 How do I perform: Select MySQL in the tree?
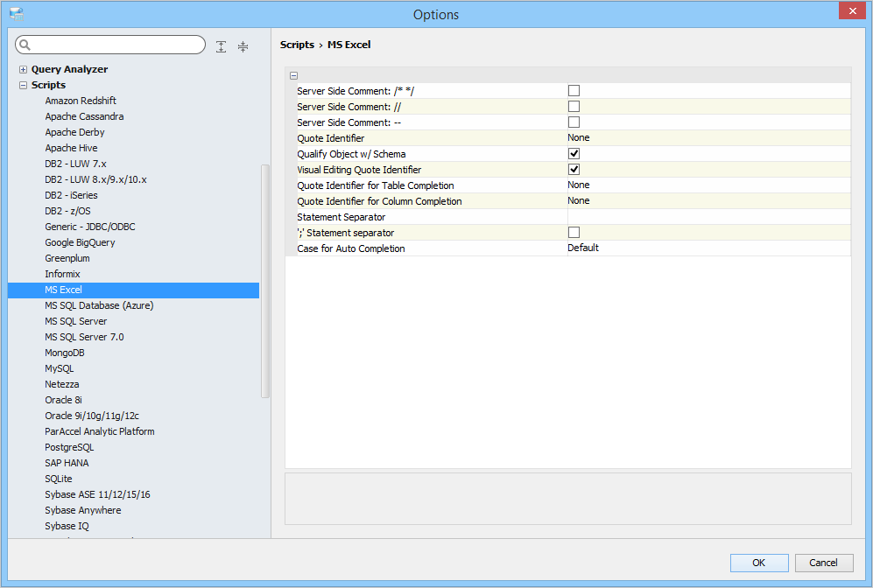pyautogui.click(x=59, y=369)
